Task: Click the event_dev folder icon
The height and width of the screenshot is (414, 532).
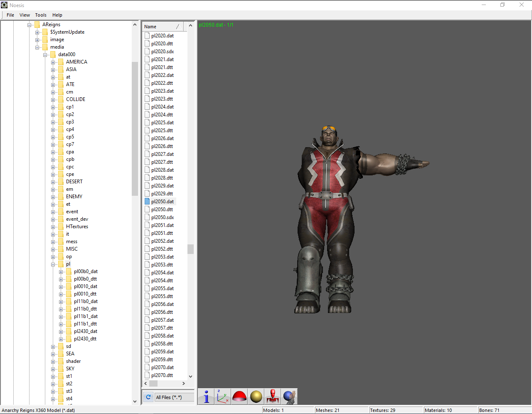Action: pos(61,219)
